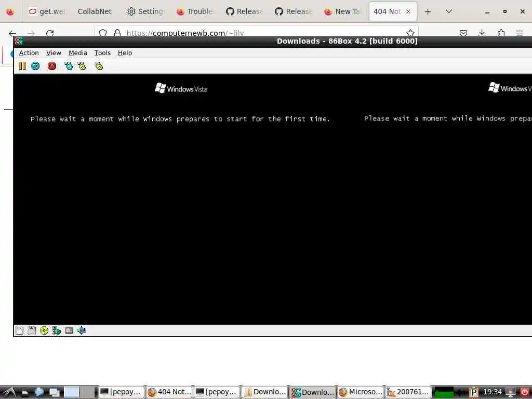
Task: Open the Tools menu
Action: coord(102,53)
